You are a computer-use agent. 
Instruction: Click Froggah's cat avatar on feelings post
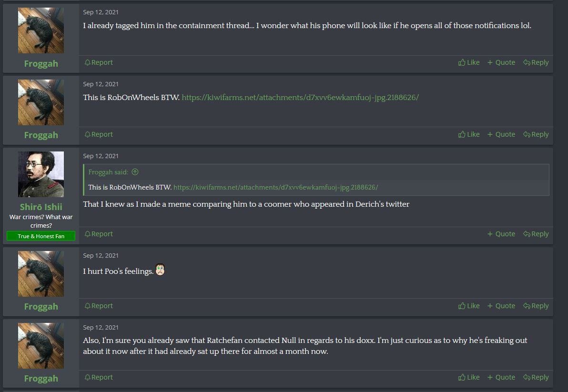(x=41, y=274)
